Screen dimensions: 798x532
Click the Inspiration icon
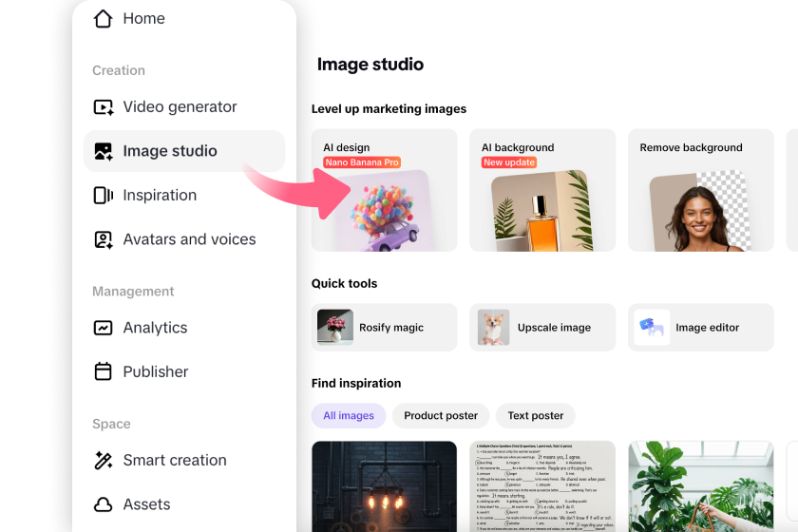tap(104, 196)
